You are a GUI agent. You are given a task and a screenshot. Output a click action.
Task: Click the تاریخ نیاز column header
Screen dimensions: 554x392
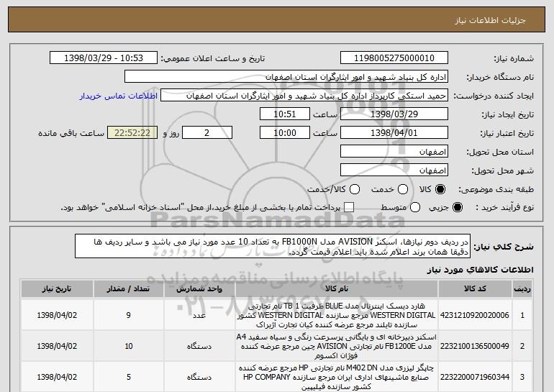click(57, 289)
